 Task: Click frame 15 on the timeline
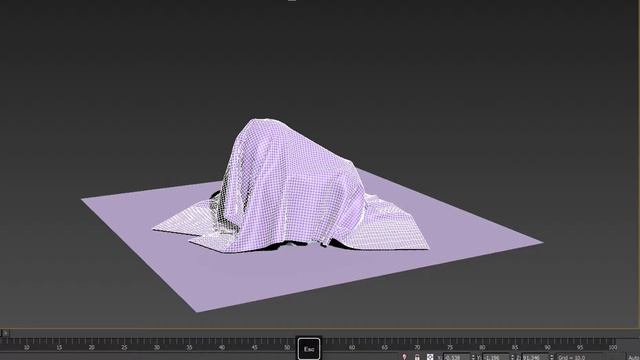click(59, 347)
